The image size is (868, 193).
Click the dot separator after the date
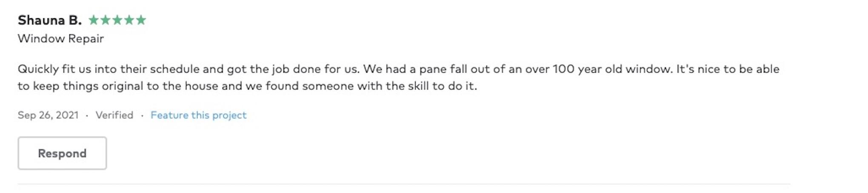click(x=87, y=116)
